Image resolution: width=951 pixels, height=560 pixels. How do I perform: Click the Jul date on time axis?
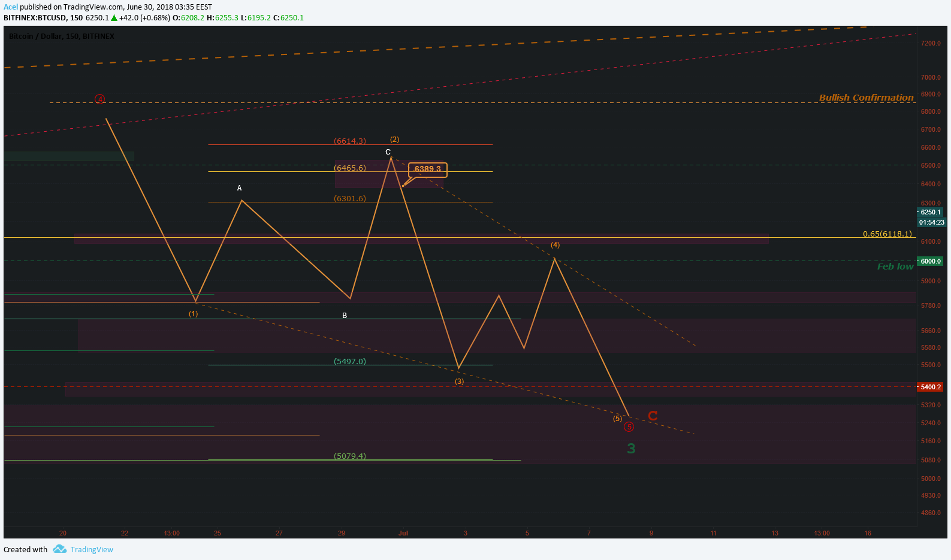coord(403,533)
